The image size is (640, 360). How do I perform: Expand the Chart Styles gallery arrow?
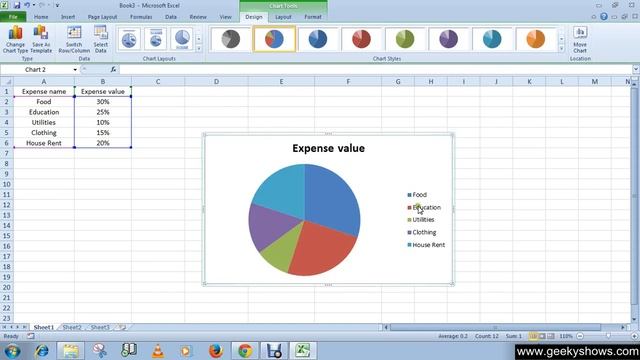coord(562,49)
